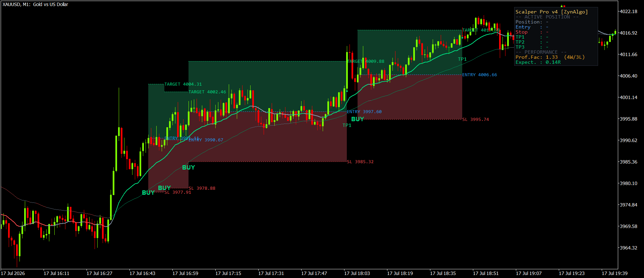Click the "17 Jul 2026" date on the time axis
644x278 pixels.
[x=13, y=273]
